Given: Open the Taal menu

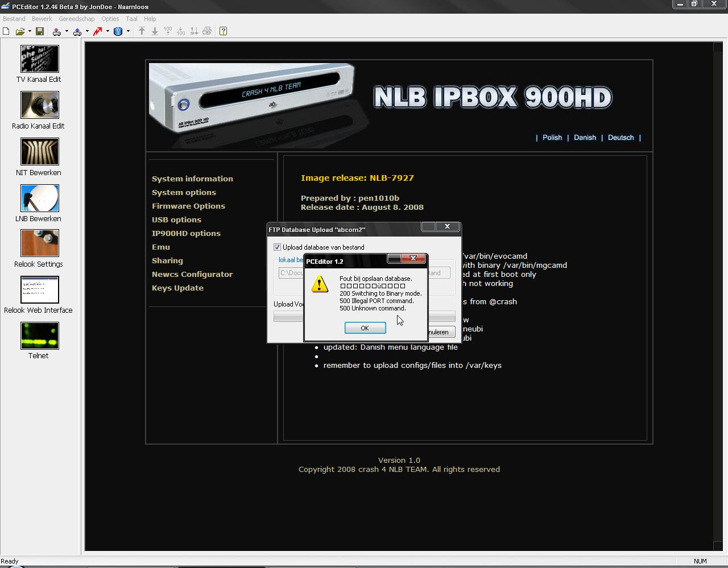Looking at the screenshot, I should pyautogui.click(x=131, y=19).
